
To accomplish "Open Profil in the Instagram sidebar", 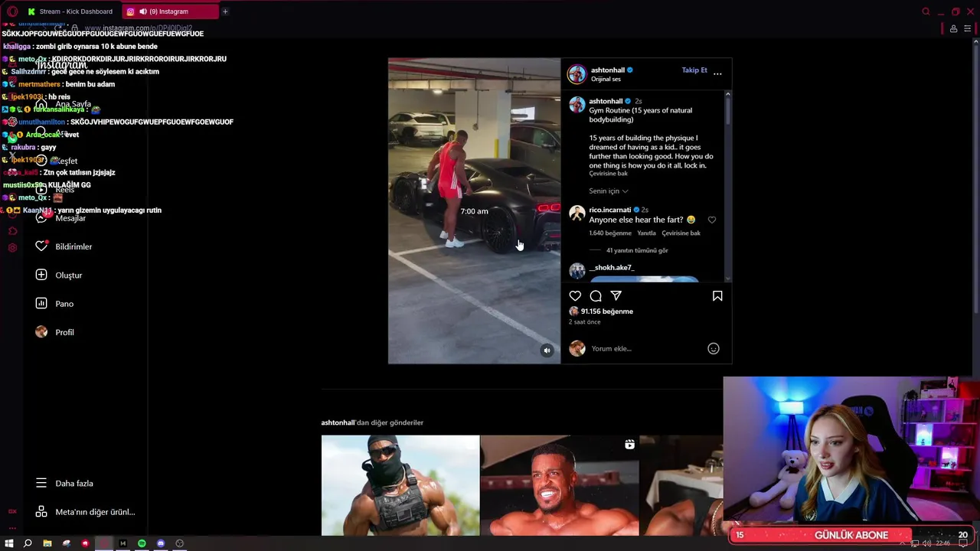I will click(x=64, y=332).
